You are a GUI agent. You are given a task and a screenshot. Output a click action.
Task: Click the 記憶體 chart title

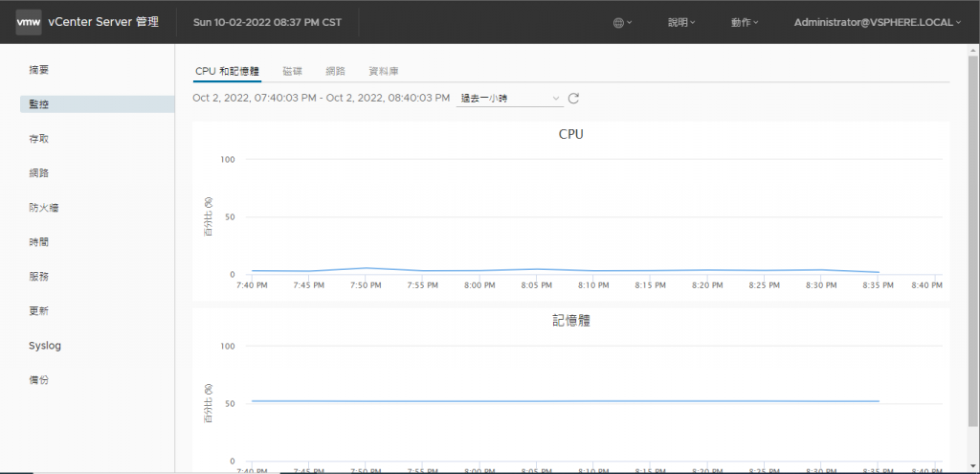[x=571, y=322]
